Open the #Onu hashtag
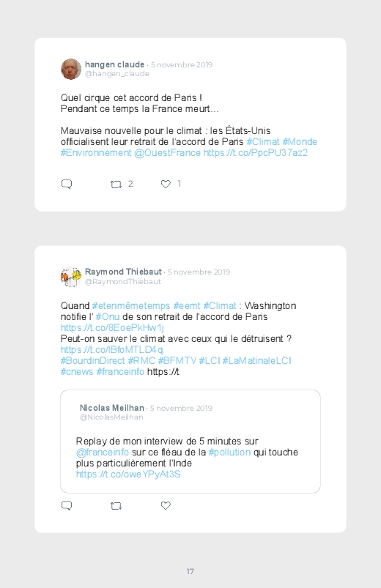 point(108,316)
